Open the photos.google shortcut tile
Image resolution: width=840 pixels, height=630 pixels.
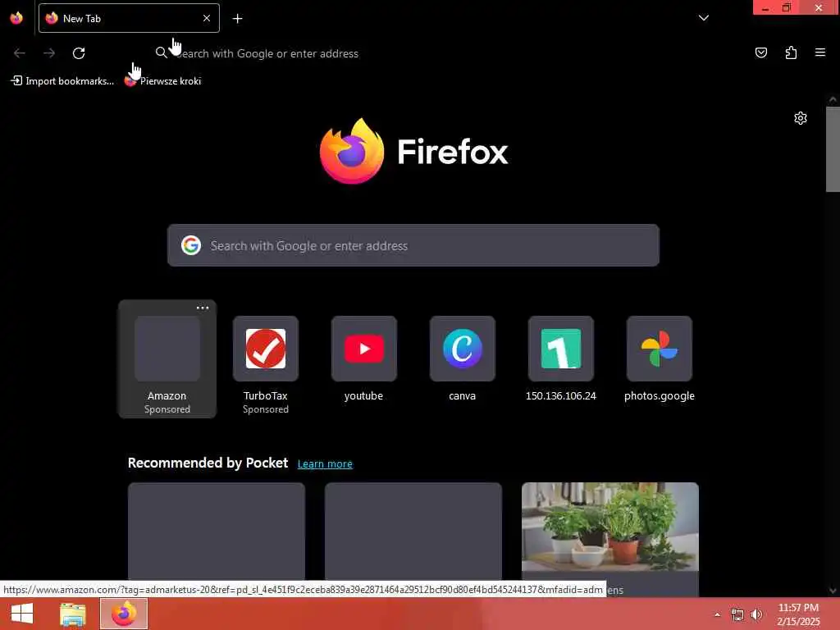click(x=660, y=359)
